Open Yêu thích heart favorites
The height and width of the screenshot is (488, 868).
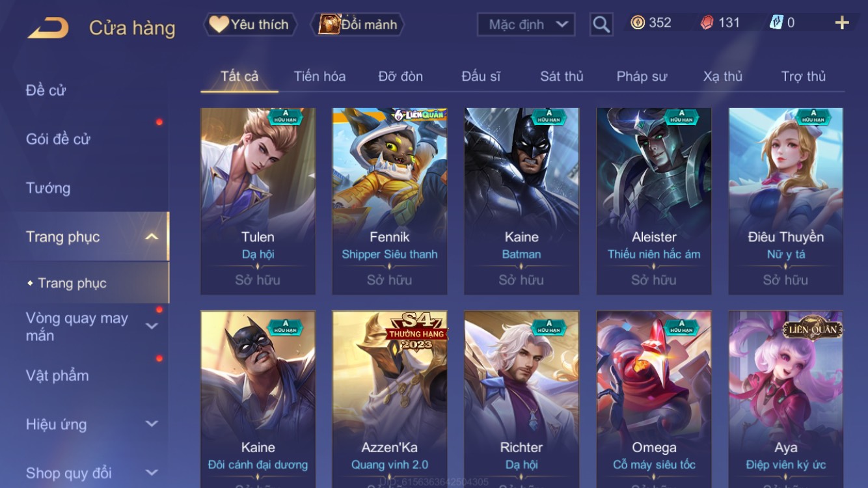point(251,25)
